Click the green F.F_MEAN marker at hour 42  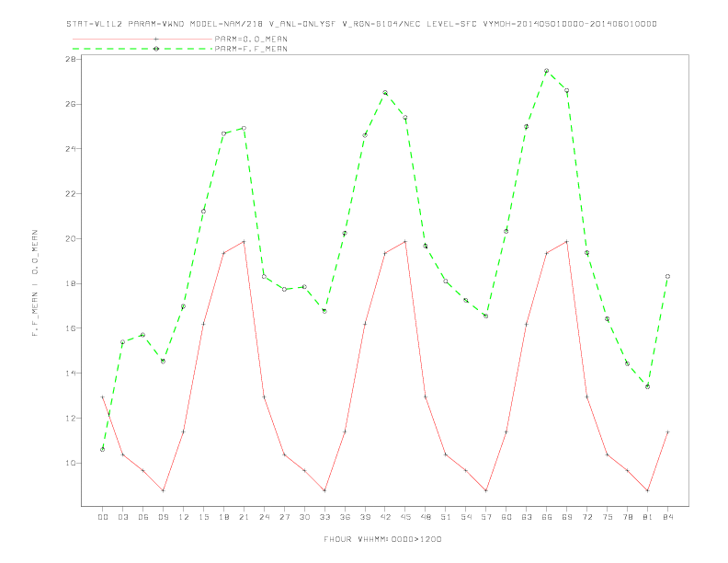[385, 92]
